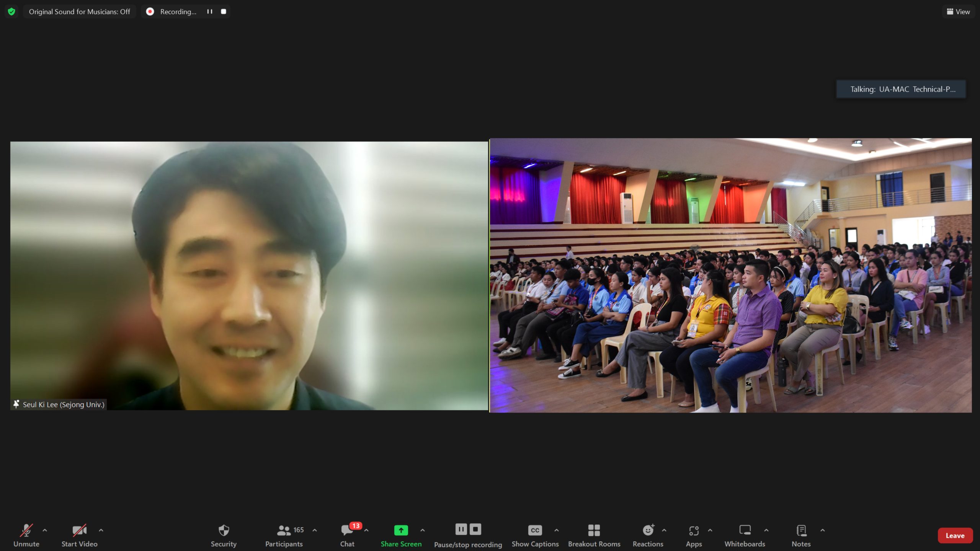Expand video options chevron next to Start Video
This screenshot has height=551, width=980.
(101, 530)
